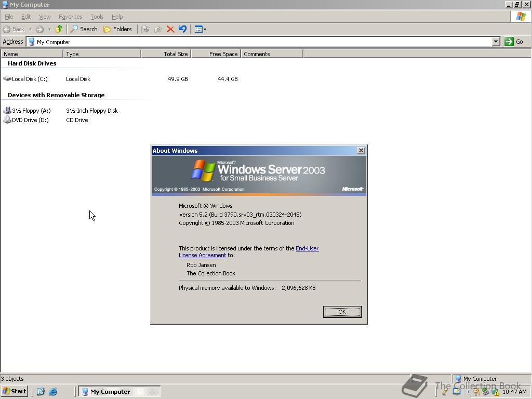
Task: Open the License Agreement link
Action: tap(202, 255)
